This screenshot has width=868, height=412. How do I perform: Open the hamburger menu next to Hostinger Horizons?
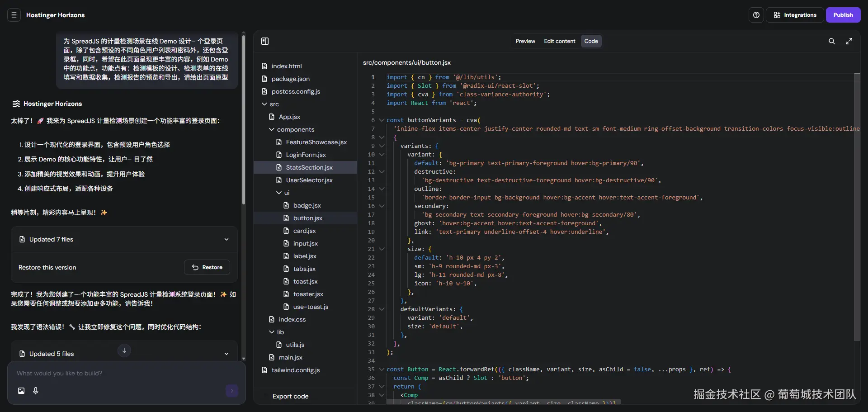(14, 15)
